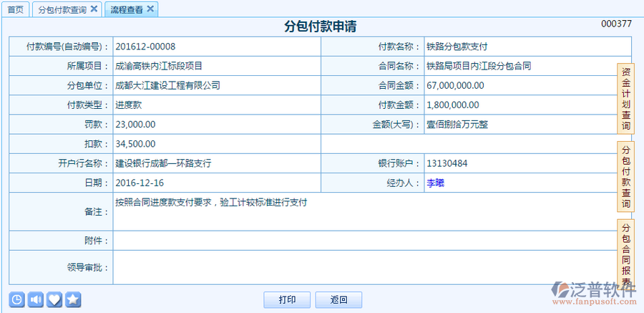The image size is (644, 313).
Task: Click the star bookmark icon
Action: [x=73, y=300]
